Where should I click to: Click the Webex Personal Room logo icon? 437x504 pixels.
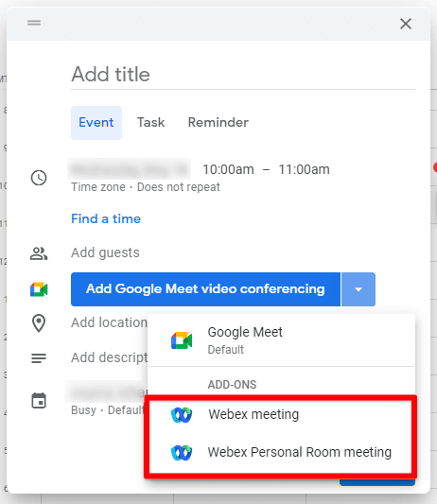click(x=182, y=453)
